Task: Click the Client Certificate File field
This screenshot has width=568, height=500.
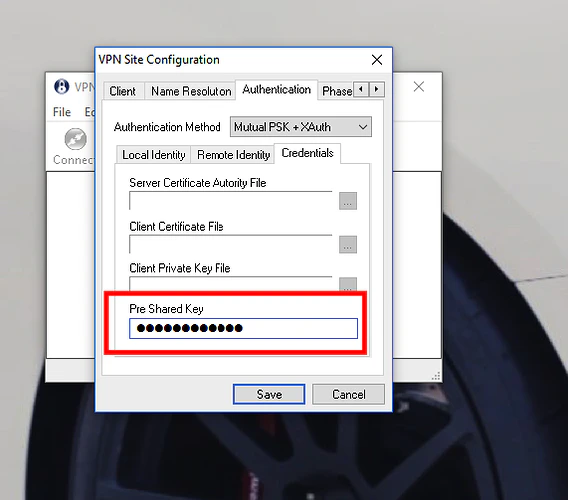Action: (230, 244)
